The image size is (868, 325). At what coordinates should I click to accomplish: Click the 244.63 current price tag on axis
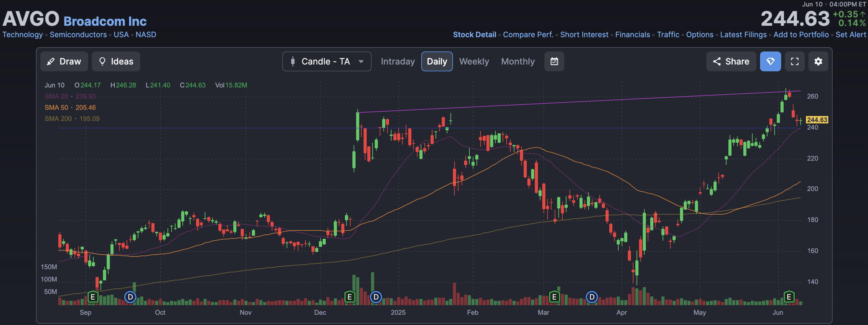click(x=817, y=120)
